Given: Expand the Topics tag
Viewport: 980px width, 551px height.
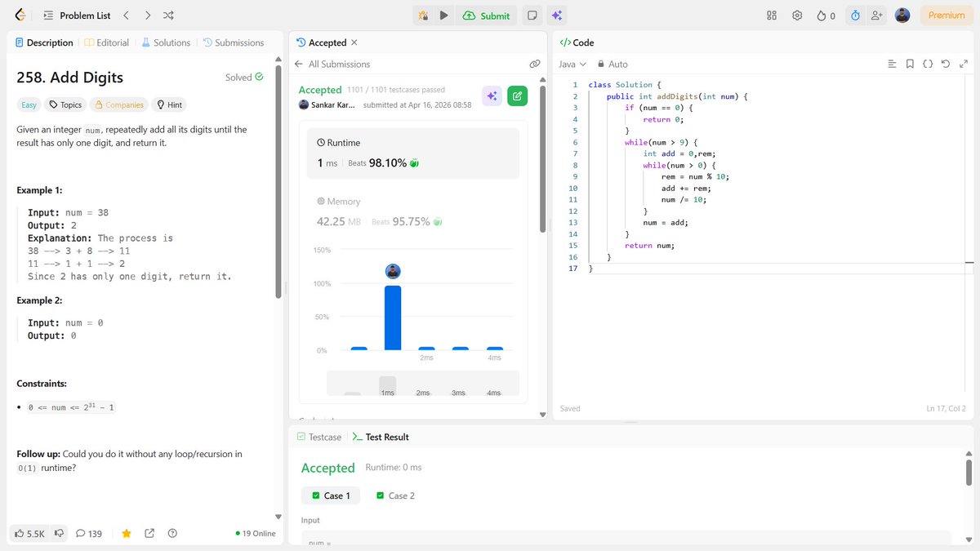Looking at the screenshot, I should point(65,104).
